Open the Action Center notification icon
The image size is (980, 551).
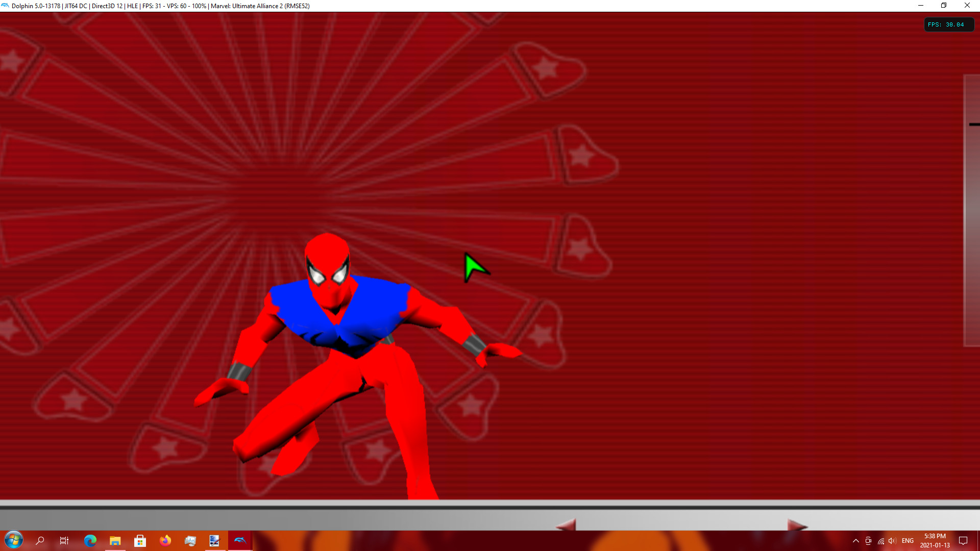(963, 540)
